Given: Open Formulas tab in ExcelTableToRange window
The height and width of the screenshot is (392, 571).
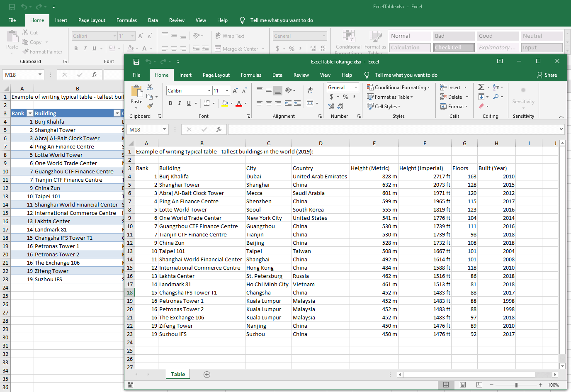Looking at the screenshot, I should pyautogui.click(x=251, y=75).
